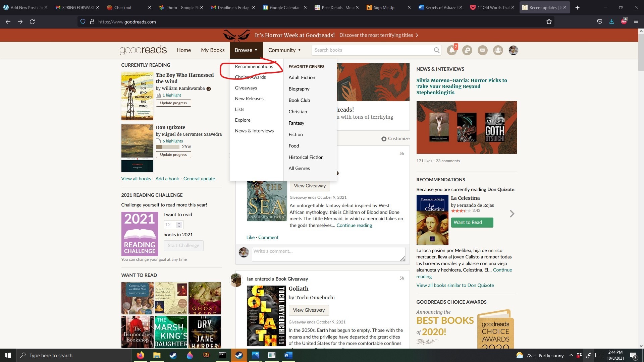
Task: Update progress for Don Quixote
Action: (x=173, y=155)
